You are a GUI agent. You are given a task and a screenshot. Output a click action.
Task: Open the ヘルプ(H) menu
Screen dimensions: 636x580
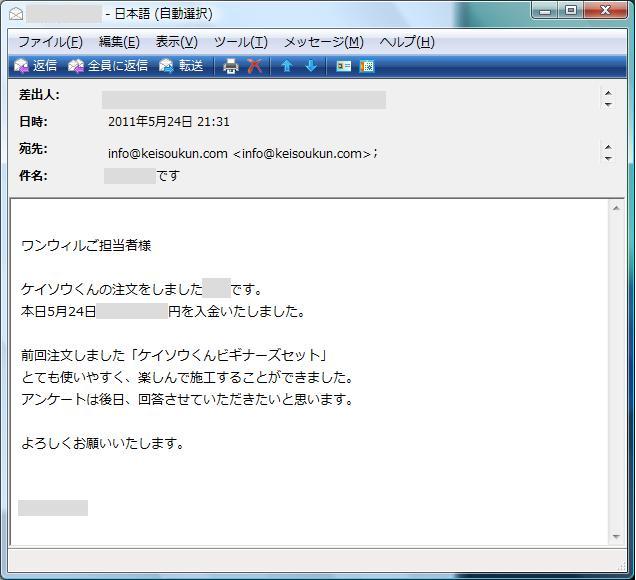[407, 42]
